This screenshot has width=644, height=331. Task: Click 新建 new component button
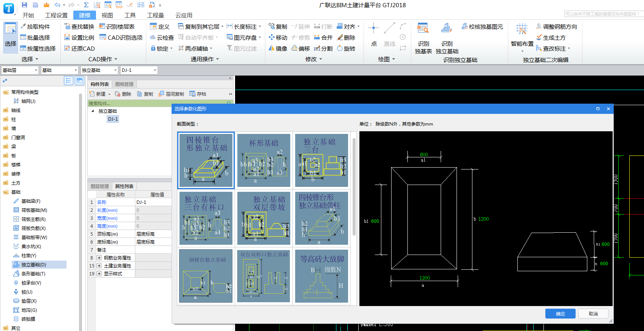(x=98, y=94)
